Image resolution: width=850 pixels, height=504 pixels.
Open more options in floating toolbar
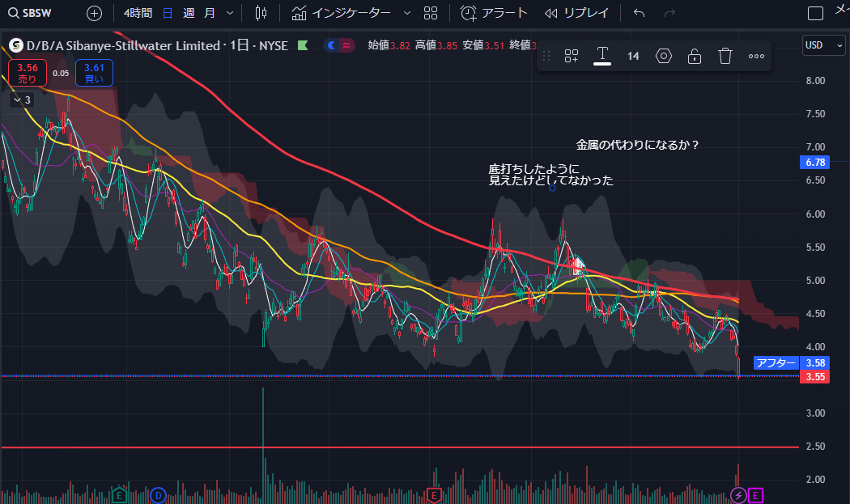(x=756, y=56)
